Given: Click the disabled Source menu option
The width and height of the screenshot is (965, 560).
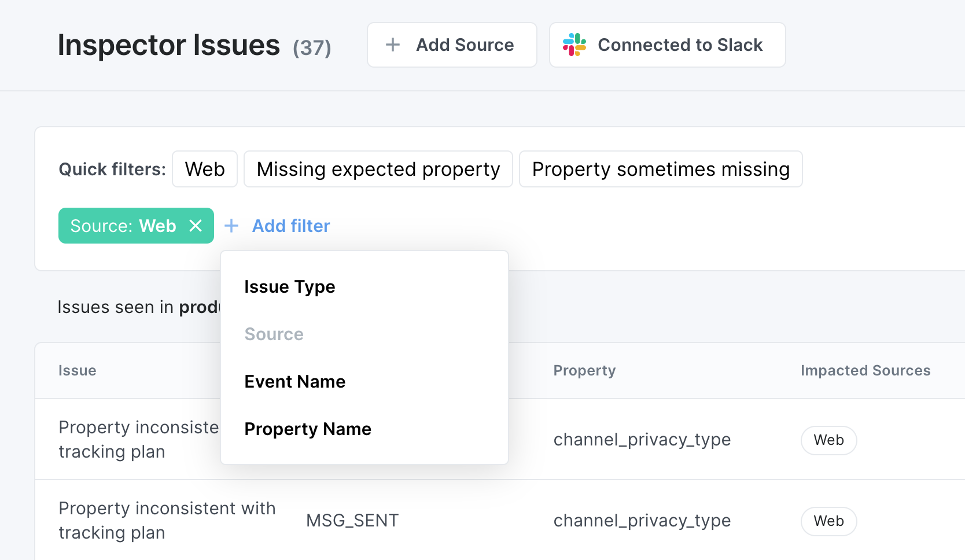Looking at the screenshot, I should tap(274, 334).
